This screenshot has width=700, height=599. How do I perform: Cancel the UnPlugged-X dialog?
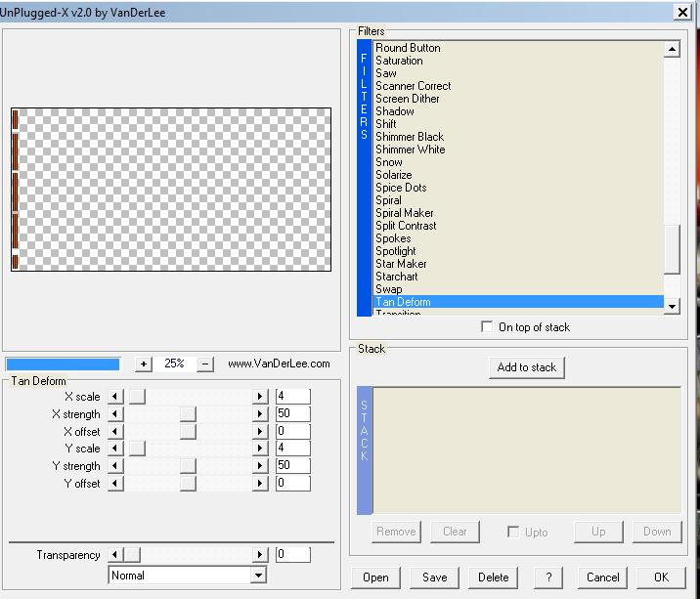click(602, 578)
